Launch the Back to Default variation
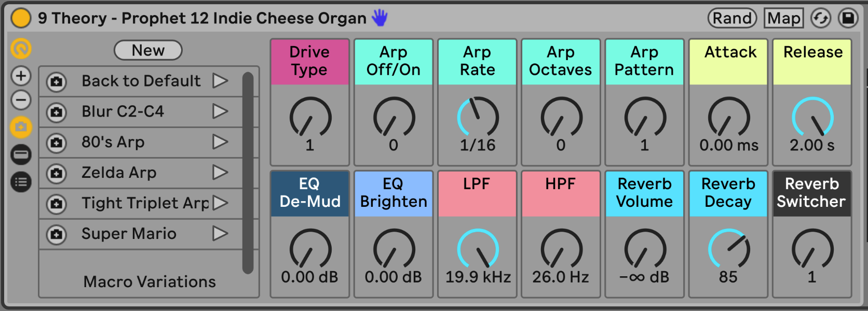 (x=220, y=81)
